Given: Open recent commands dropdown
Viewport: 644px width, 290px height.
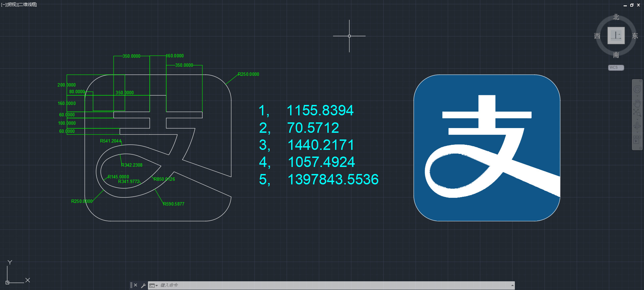Looking at the screenshot, I should pyautogui.click(x=153, y=286).
